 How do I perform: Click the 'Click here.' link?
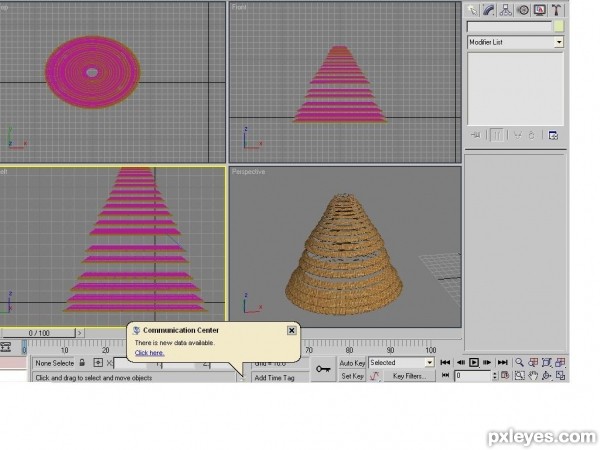[x=150, y=353]
